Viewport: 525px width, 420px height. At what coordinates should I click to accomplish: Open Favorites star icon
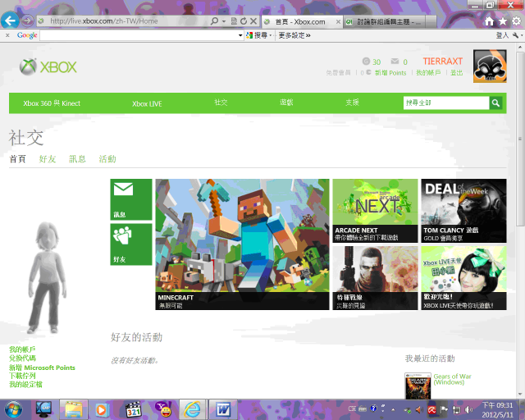(x=503, y=21)
